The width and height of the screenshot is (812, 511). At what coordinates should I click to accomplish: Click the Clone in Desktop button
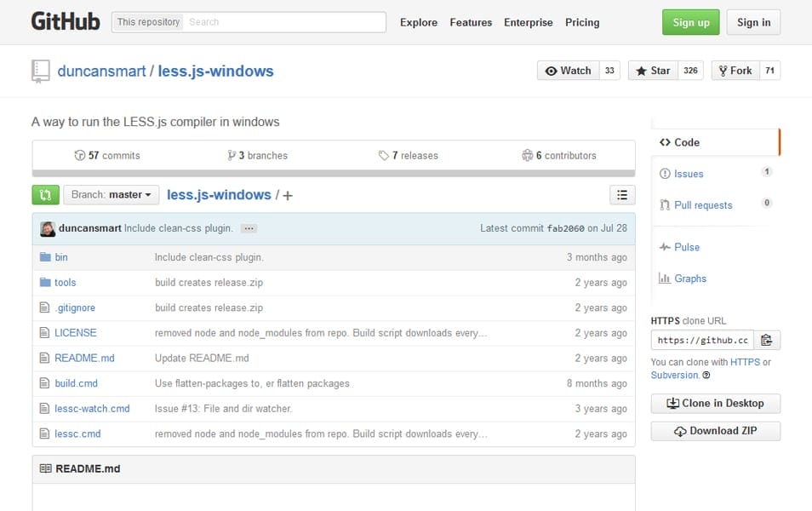click(716, 403)
